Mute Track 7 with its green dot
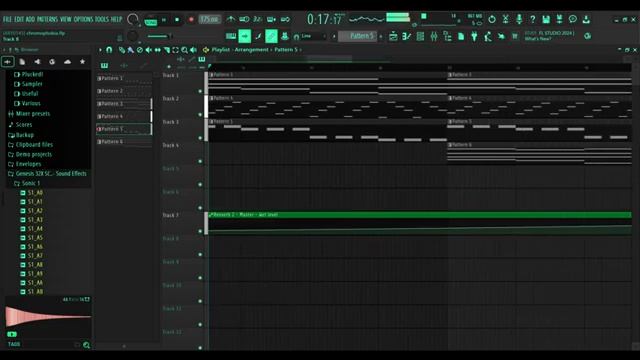Viewport: 640px width, 360px height. (200, 231)
